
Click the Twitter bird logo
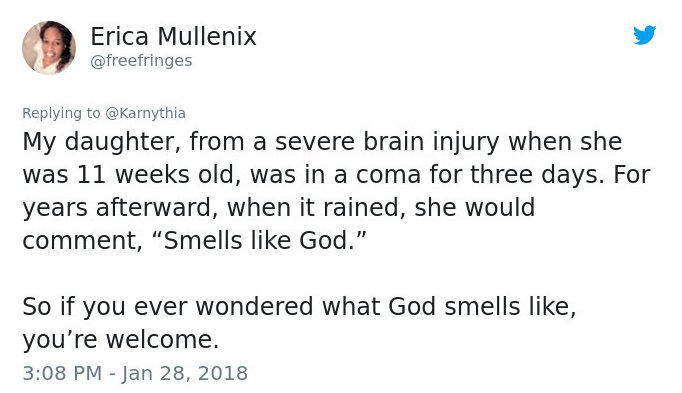point(645,35)
